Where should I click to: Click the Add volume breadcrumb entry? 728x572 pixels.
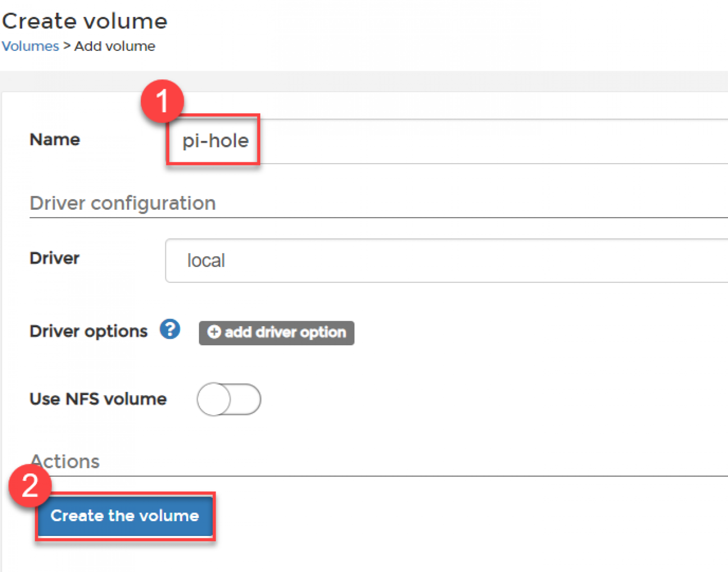[x=114, y=46]
